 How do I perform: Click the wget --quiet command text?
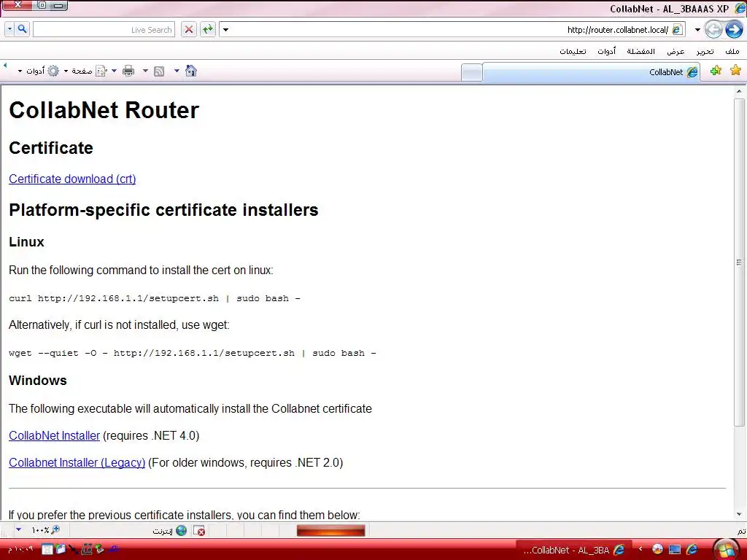tap(193, 354)
